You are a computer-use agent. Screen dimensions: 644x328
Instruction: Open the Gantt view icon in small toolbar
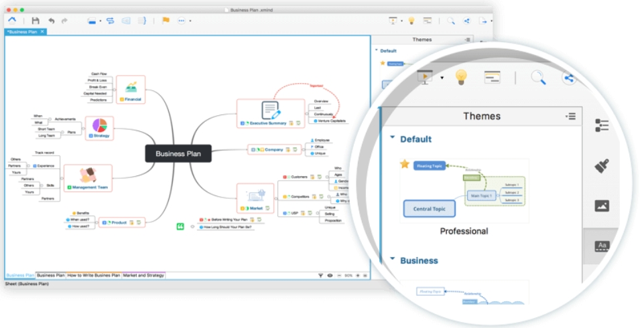pos(428,20)
